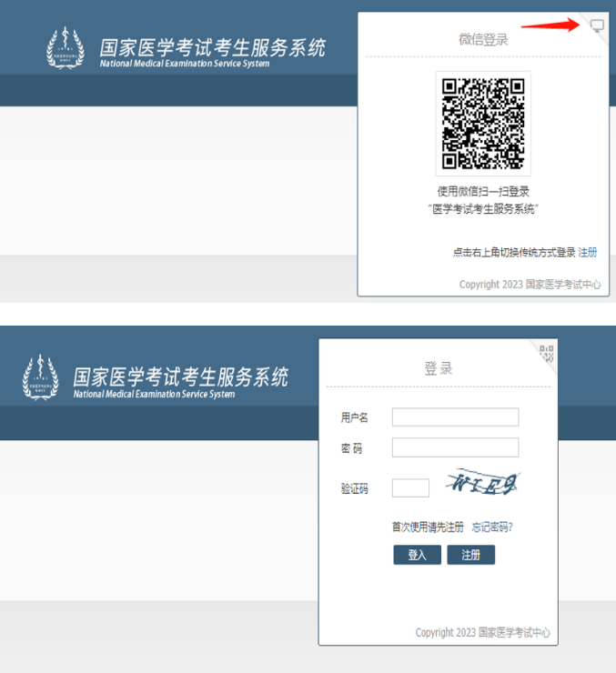Viewport: 616px width, 673px height.
Task: Click 首次使用请先注册 text
Action: (x=428, y=527)
